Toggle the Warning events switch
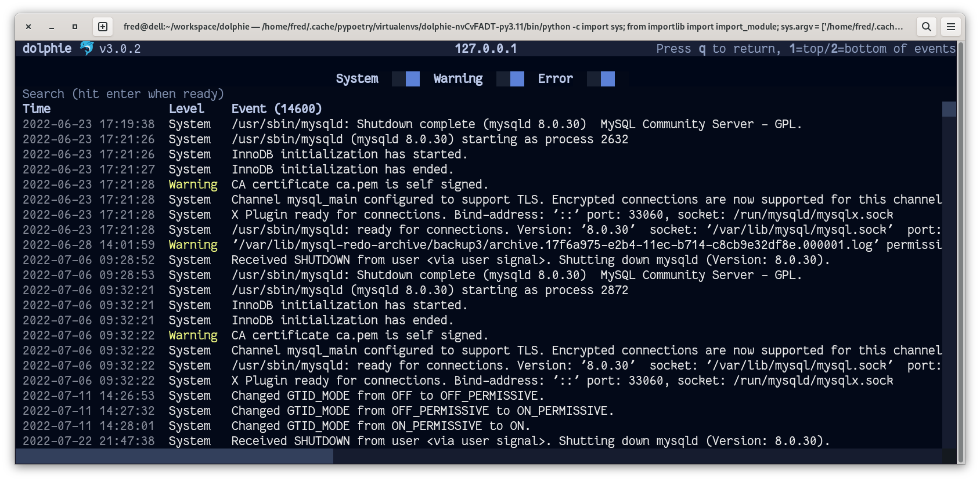 pos(510,79)
